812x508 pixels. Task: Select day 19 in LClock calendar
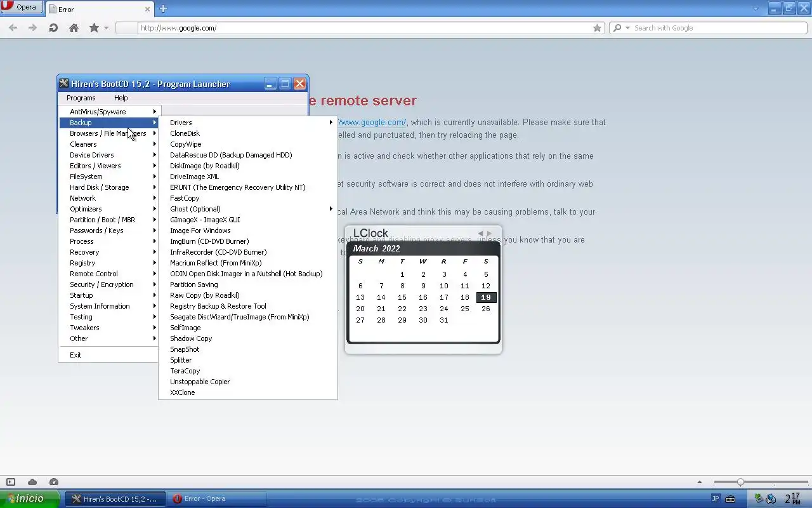[x=486, y=297]
